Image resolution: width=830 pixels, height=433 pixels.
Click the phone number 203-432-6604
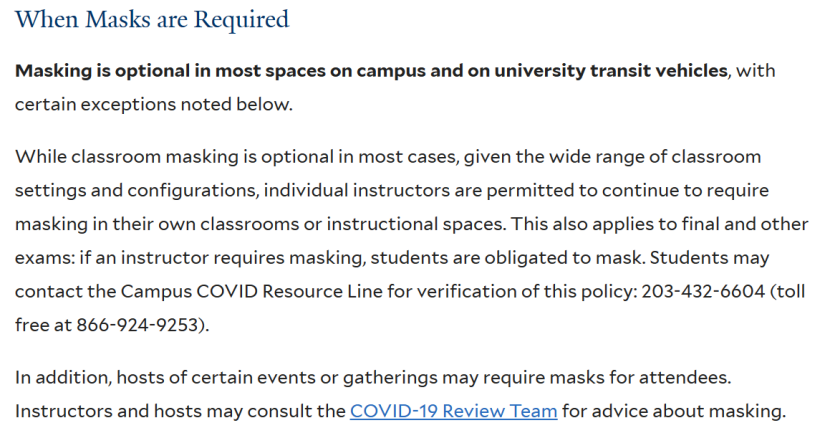[x=703, y=291]
